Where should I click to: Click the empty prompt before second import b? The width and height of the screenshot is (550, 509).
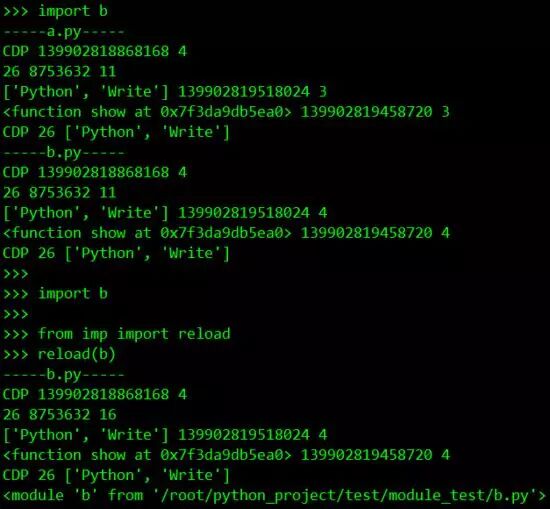pos(15,274)
